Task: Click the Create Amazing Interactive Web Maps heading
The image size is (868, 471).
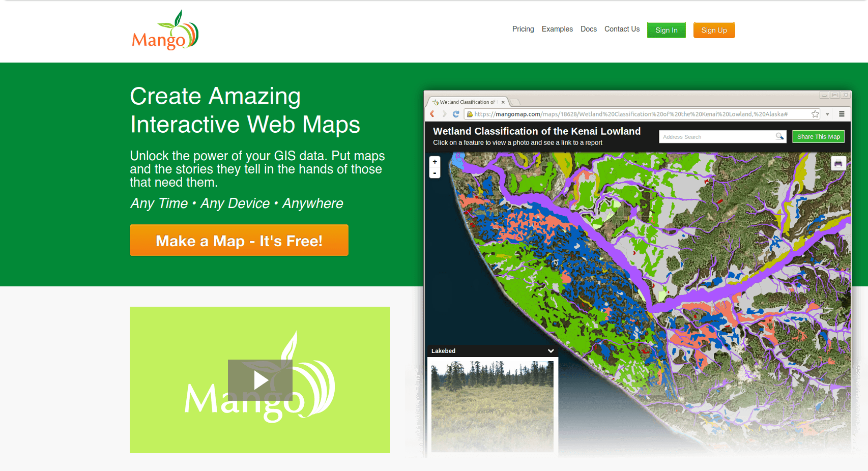Action: [245, 110]
